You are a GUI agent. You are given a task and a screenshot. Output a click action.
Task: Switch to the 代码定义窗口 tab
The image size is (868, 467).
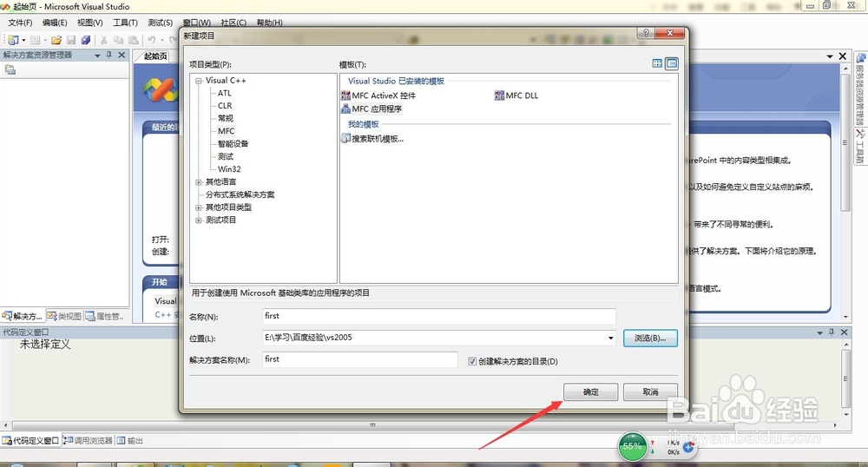coord(30,440)
